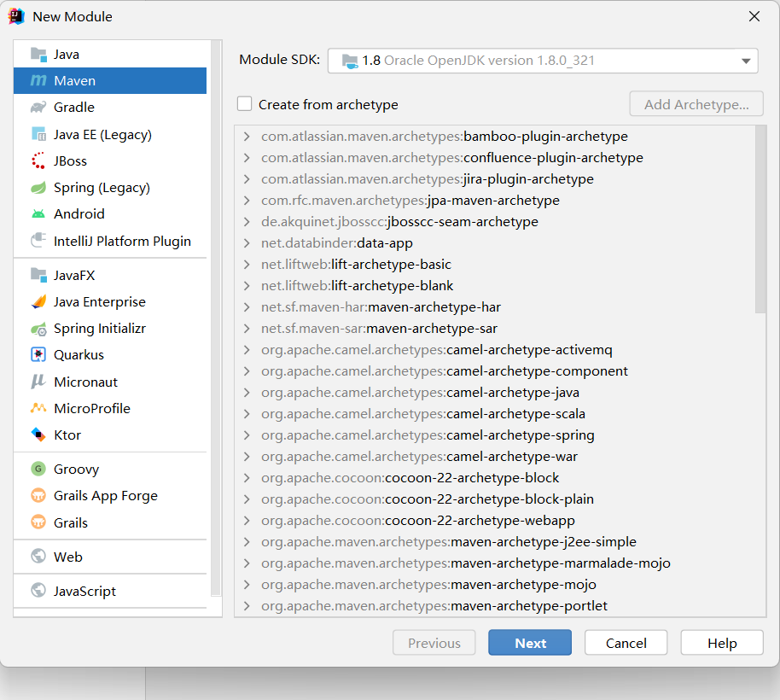Click the JavaScript globe icon
This screenshot has width=780, height=700.
[x=38, y=591]
